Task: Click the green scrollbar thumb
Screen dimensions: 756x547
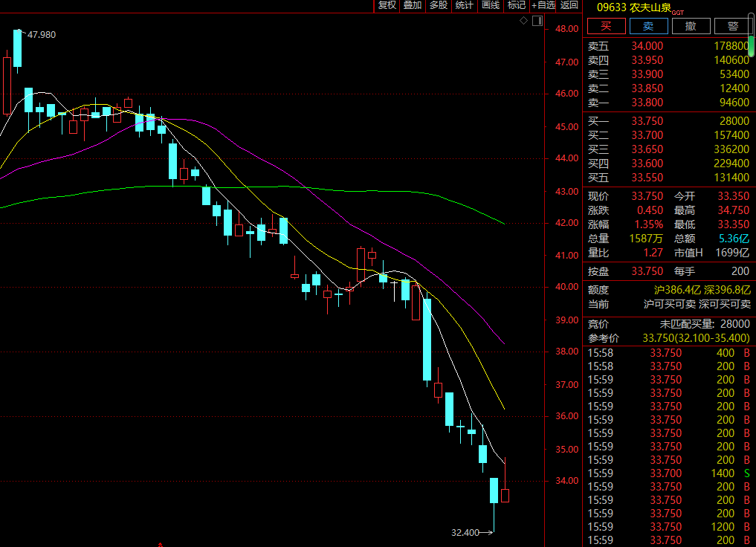Action: pos(752,46)
